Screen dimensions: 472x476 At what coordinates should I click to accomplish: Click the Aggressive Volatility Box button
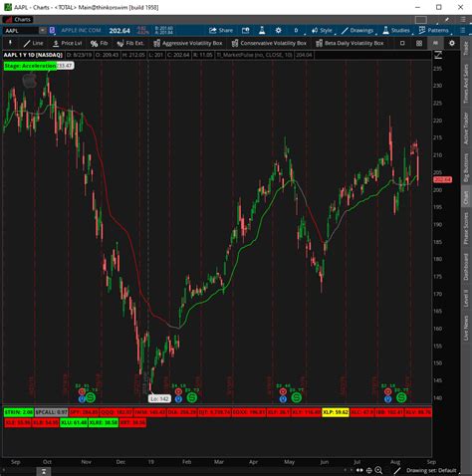point(188,43)
